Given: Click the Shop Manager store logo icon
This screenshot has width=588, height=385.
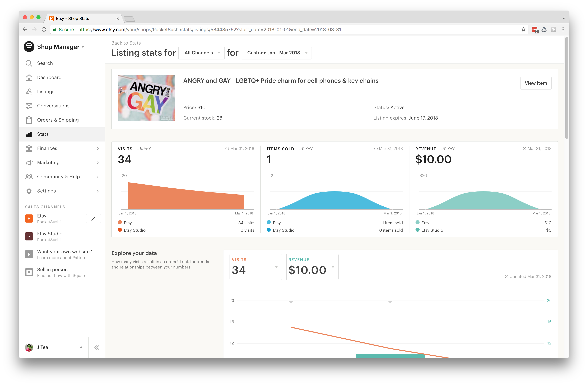Looking at the screenshot, I should [x=29, y=47].
